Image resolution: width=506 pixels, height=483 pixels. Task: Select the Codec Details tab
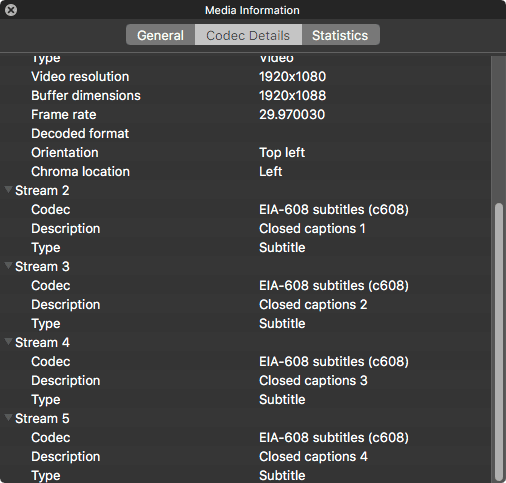click(248, 35)
